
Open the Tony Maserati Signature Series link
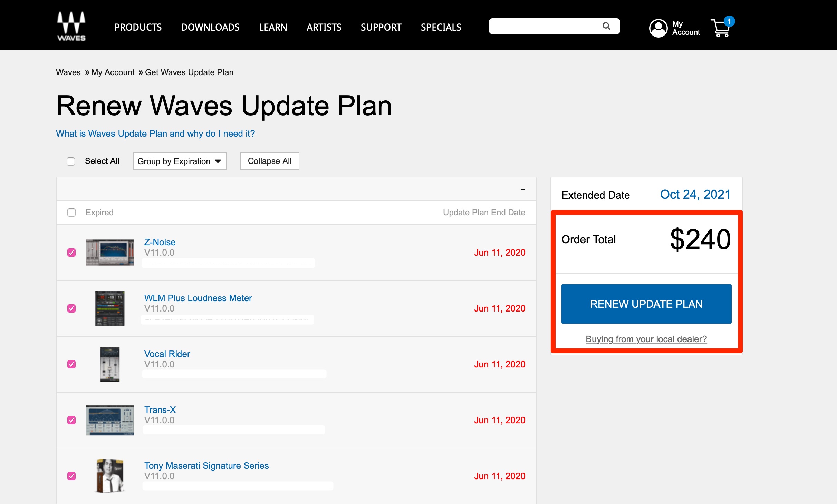(206, 466)
